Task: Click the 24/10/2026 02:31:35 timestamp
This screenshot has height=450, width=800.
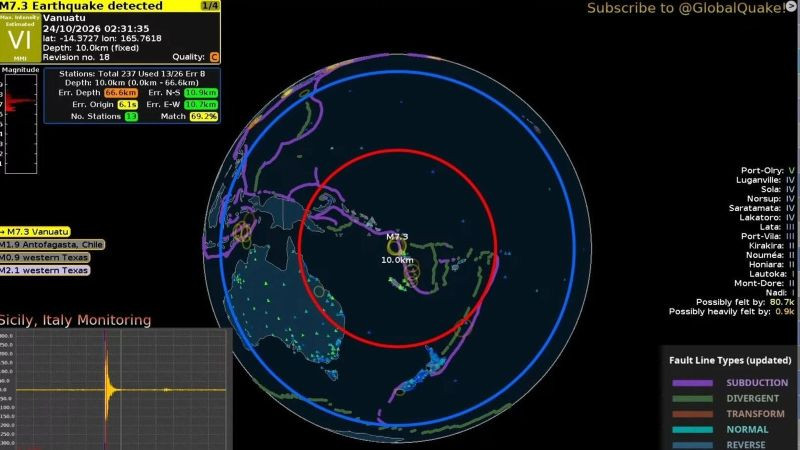Action: point(96,29)
